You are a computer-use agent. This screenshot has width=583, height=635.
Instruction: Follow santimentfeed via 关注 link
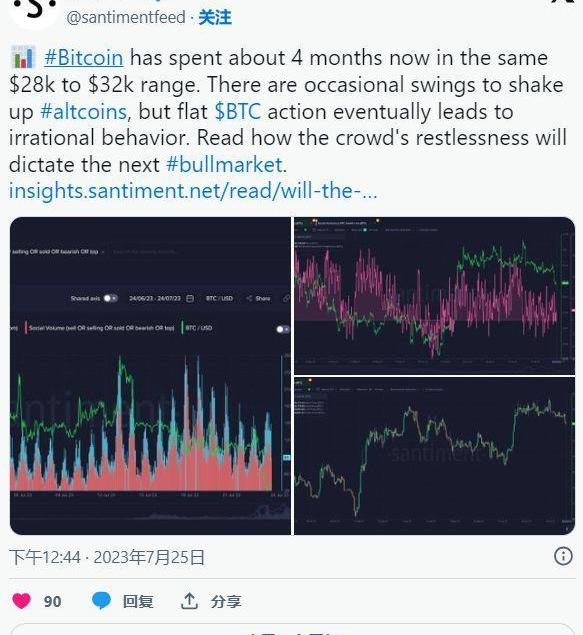click(x=215, y=17)
